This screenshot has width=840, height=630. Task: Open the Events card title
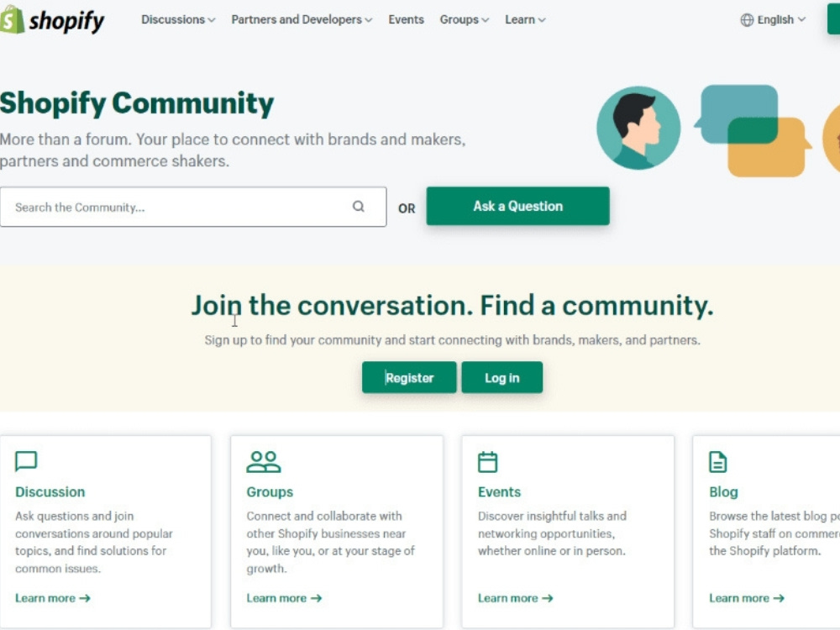coord(499,491)
